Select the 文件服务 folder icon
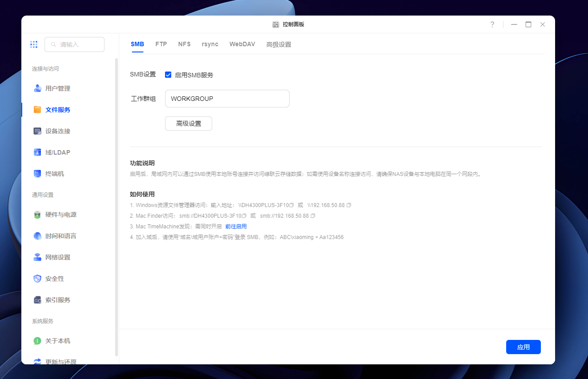588x379 pixels. click(x=38, y=110)
